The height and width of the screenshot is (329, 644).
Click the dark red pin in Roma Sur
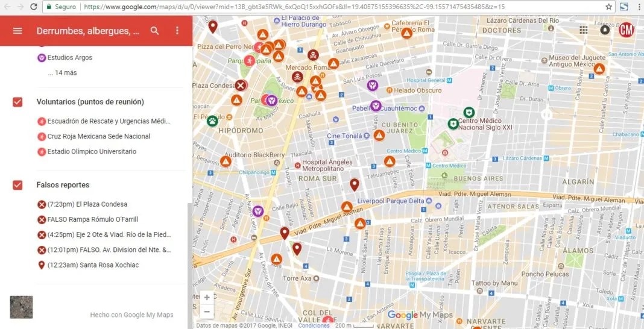pos(354,184)
